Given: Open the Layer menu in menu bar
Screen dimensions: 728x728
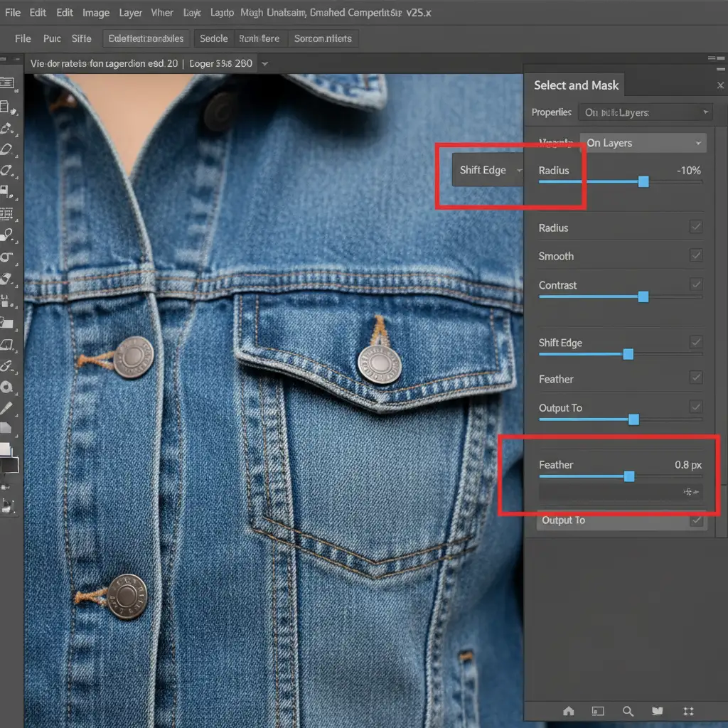Looking at the screenshot, I should (131, 13).
